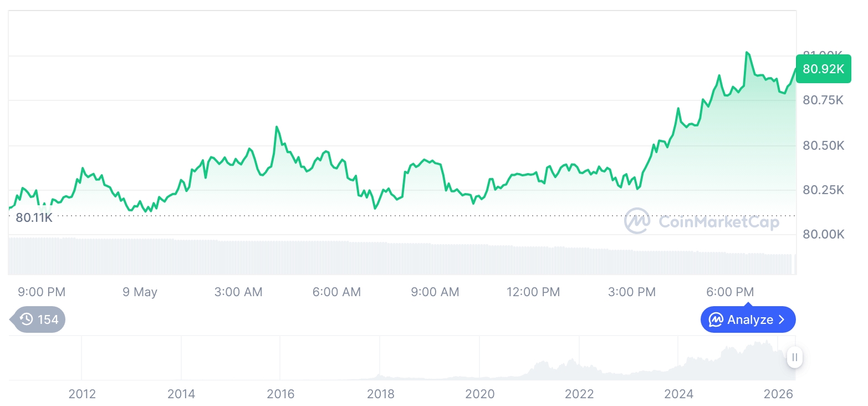This screenshot has width=868, height=406.
Task: Grab the range slider pause handle
Action: coord(795,357)
